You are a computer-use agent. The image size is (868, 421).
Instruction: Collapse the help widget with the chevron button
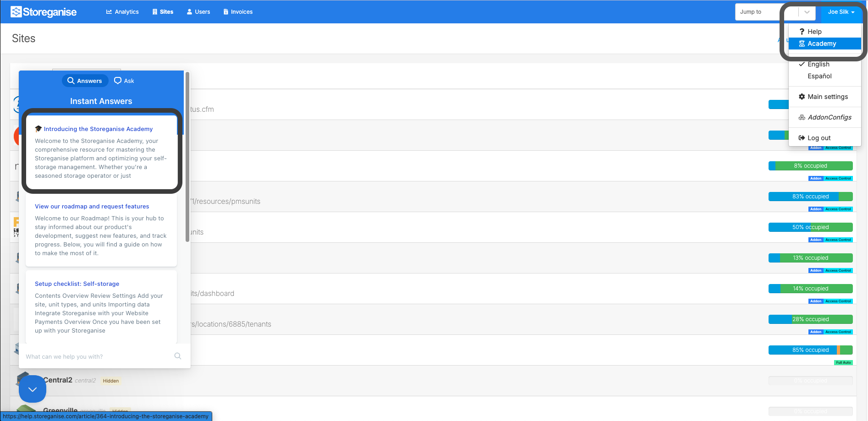[x=33, y=389]
